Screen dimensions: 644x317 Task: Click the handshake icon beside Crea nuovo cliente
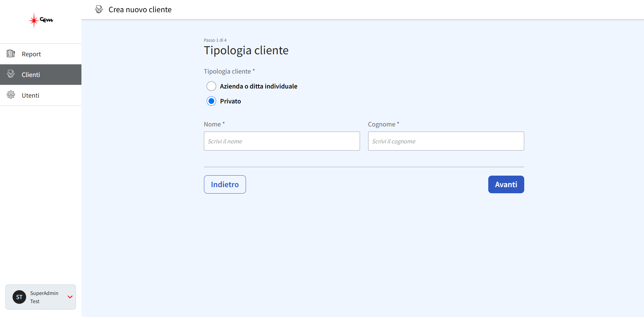(x=99, y=9)
